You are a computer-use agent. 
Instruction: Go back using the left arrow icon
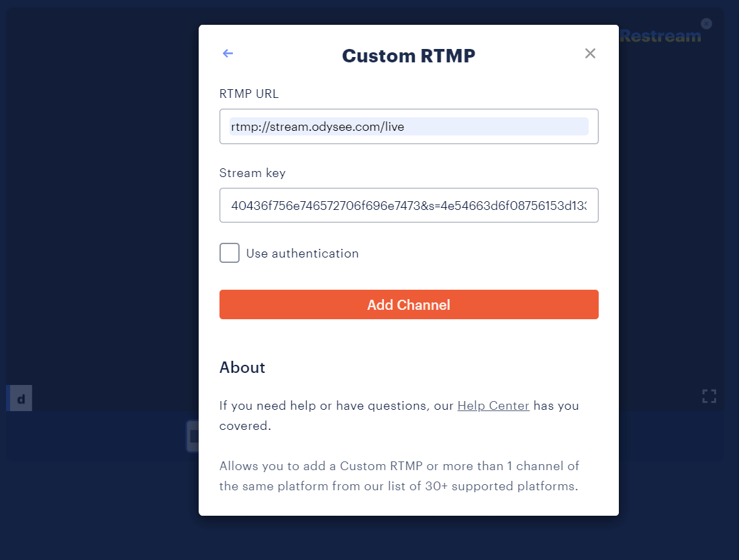coord(228,54)
